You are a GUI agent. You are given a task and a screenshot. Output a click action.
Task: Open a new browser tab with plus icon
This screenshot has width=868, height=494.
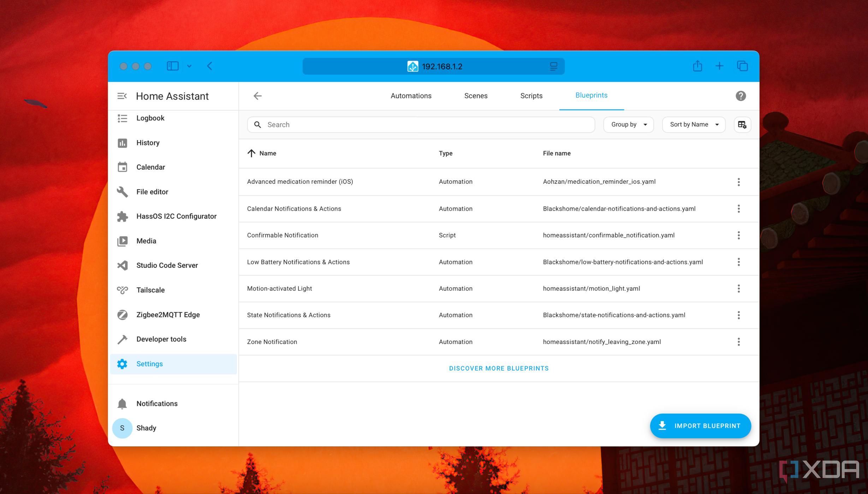pos(719,66)
